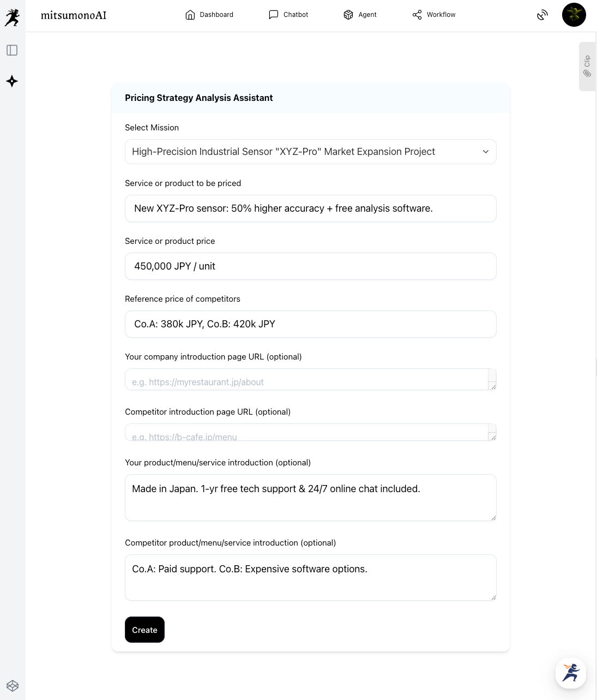Focus the service or product price field
The height and width of the screenshot is (700, 597).
[310, 266]
